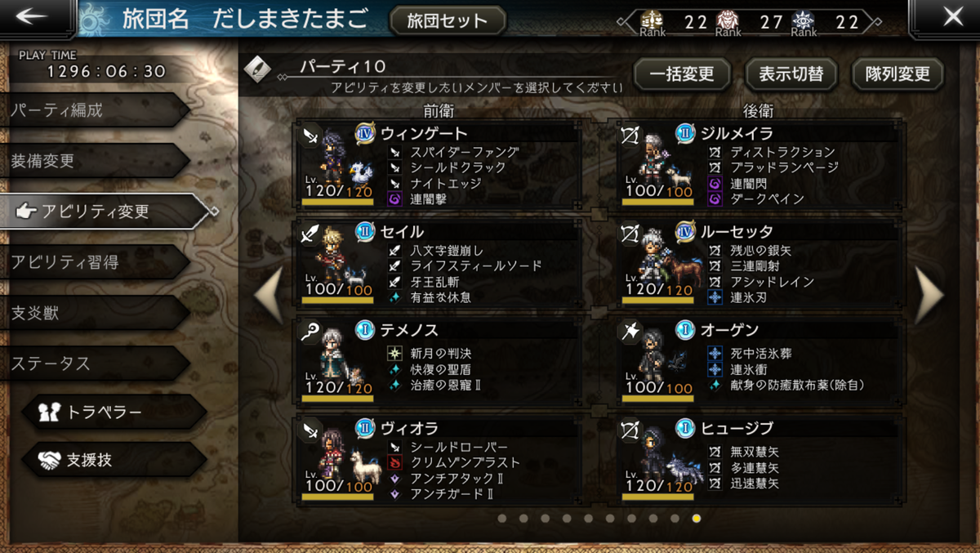Go to previous party with left arrow
Screen dimensions: 980x553
tap(269, 295)
